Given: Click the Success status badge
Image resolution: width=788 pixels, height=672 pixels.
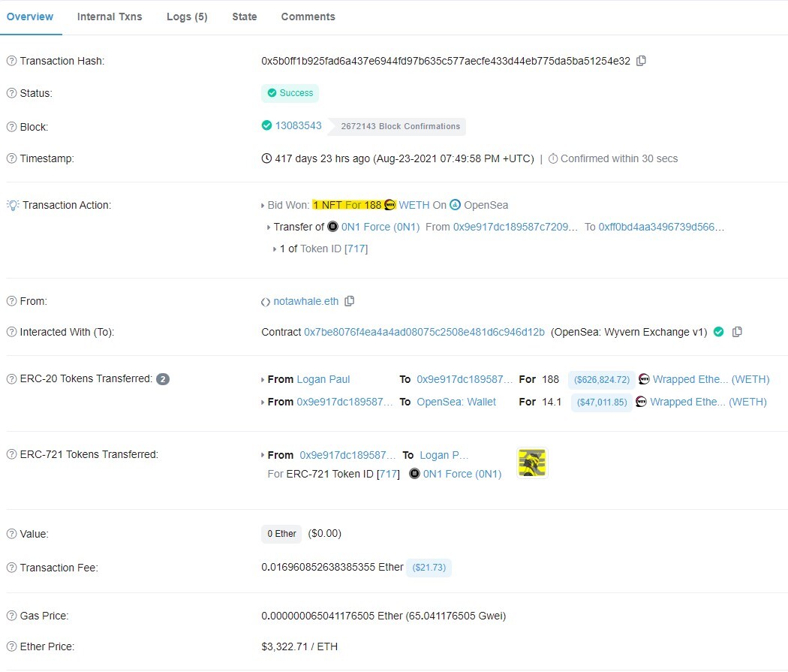Looking at the screenshot, I should 290,93.
